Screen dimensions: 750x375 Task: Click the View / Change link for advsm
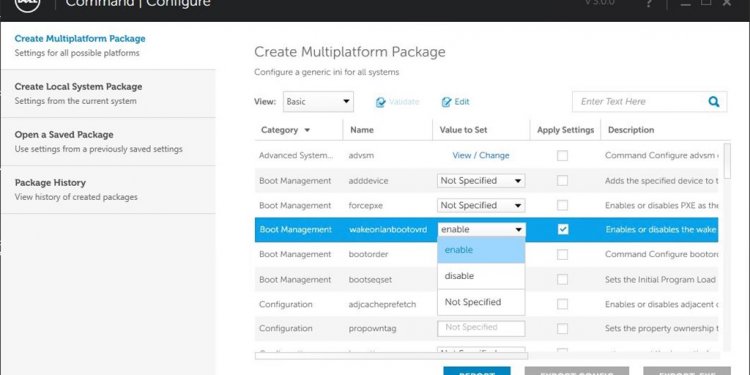pyautogui.click(x=481, y=155)
